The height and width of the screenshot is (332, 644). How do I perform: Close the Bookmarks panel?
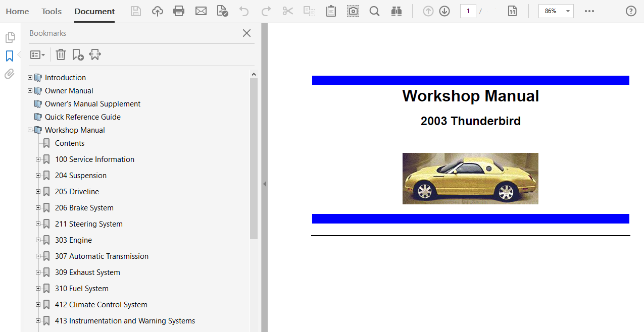pyautogui.click(x=246, y=33)
